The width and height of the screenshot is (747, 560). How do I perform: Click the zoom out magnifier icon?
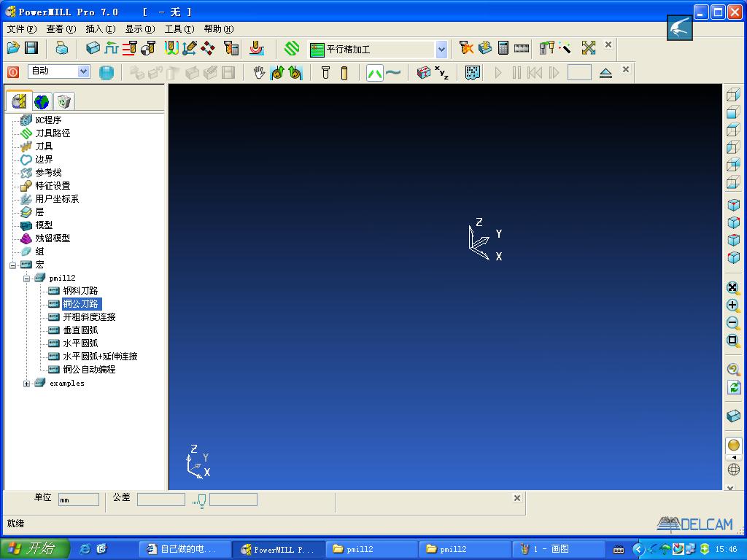tap(733, 323)
